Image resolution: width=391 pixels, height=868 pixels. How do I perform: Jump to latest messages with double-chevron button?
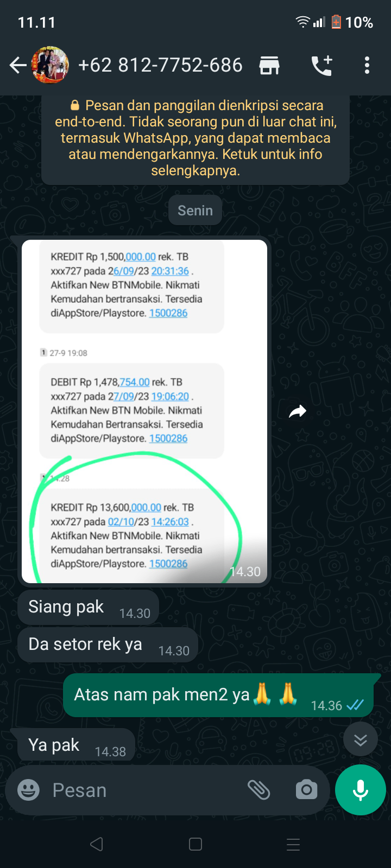pos(361,739)
